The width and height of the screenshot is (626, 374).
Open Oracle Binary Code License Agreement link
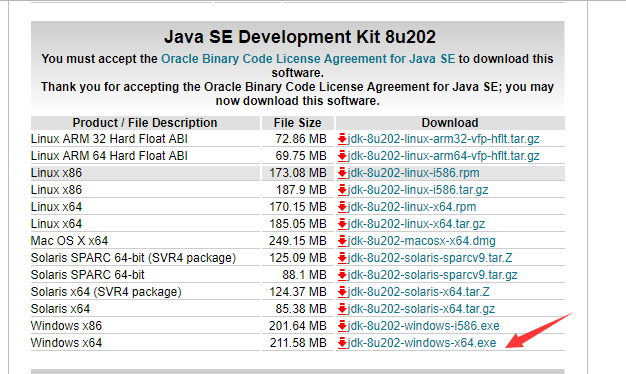click(x=308, y=59)
